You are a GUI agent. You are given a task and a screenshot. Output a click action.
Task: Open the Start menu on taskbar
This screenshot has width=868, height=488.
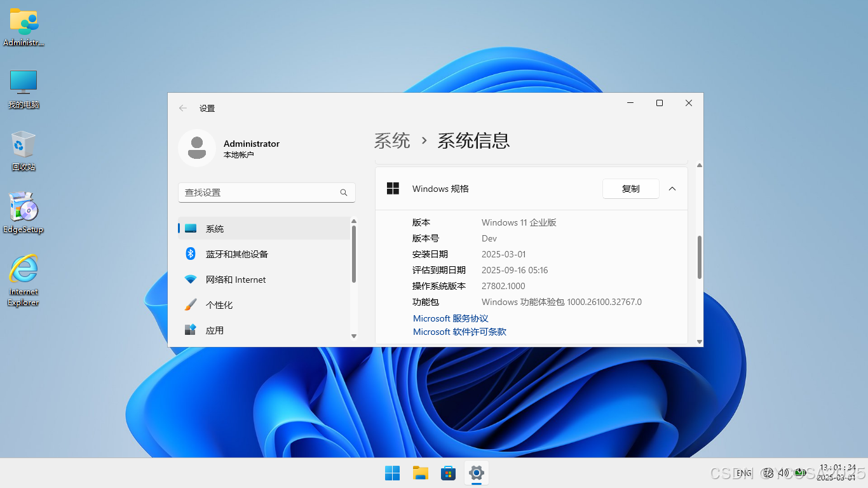pyautogui.click(x=393, y=473)
